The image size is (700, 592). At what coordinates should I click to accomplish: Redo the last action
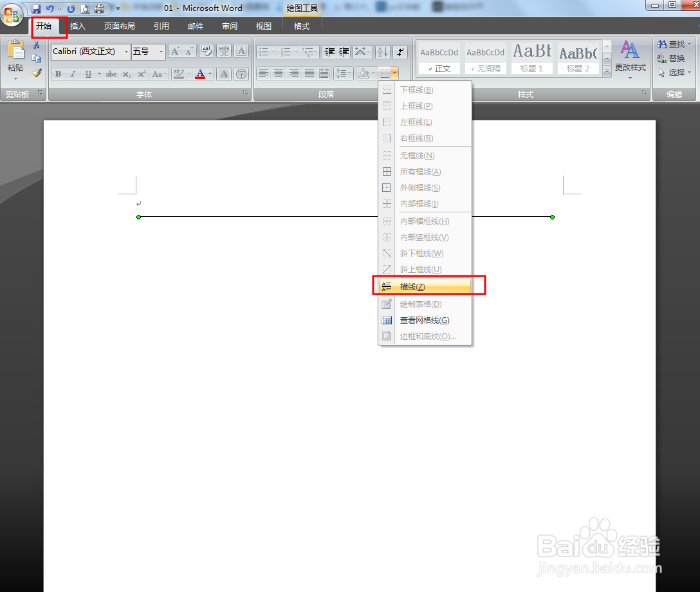pyautogui.click(x=71, y=8)
